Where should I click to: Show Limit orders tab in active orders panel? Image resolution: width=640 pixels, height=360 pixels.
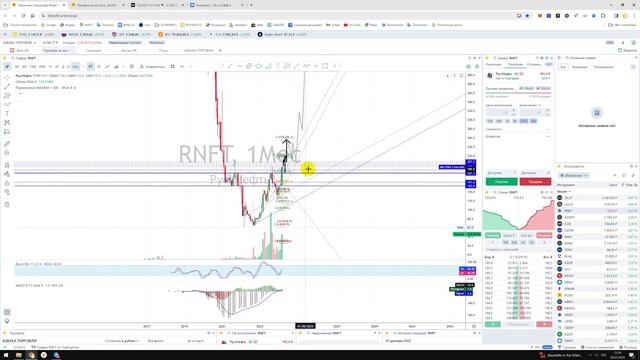pyautogui.click(x=579, y=67)
